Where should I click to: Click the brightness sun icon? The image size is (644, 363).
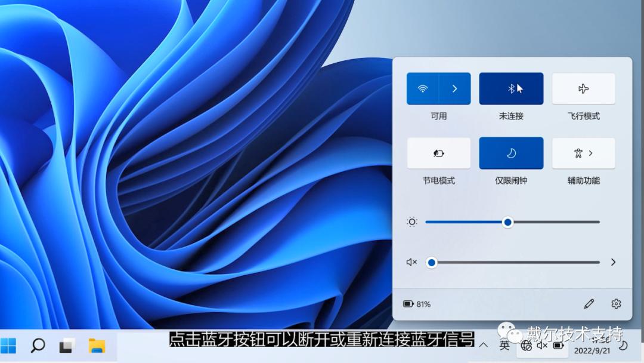coord(411,222)
